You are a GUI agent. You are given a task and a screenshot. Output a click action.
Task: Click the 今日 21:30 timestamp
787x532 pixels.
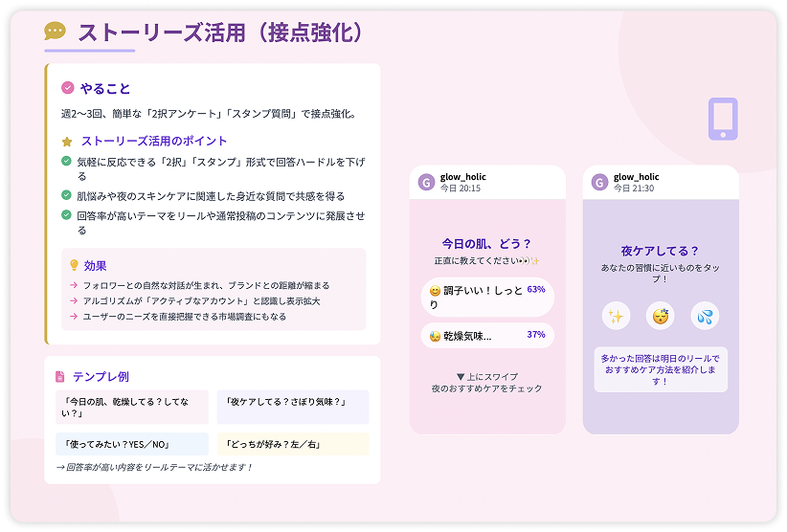click(634, 188)
